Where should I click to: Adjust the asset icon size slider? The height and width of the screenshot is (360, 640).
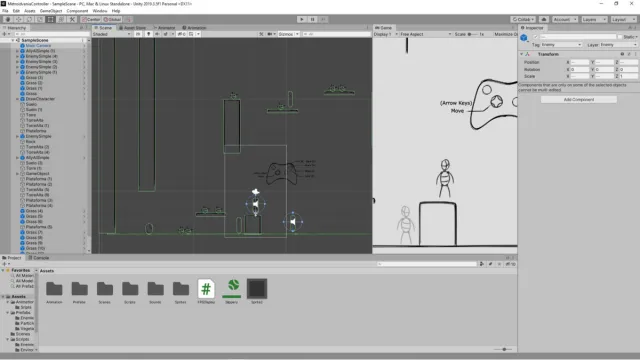504,349
